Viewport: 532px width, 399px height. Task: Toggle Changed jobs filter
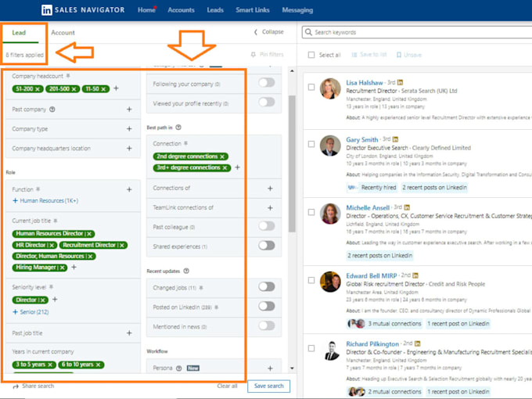point(267,286)
